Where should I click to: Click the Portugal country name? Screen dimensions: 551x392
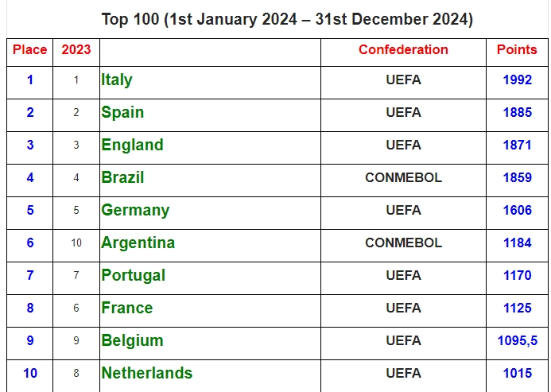[x=133, y=276]
